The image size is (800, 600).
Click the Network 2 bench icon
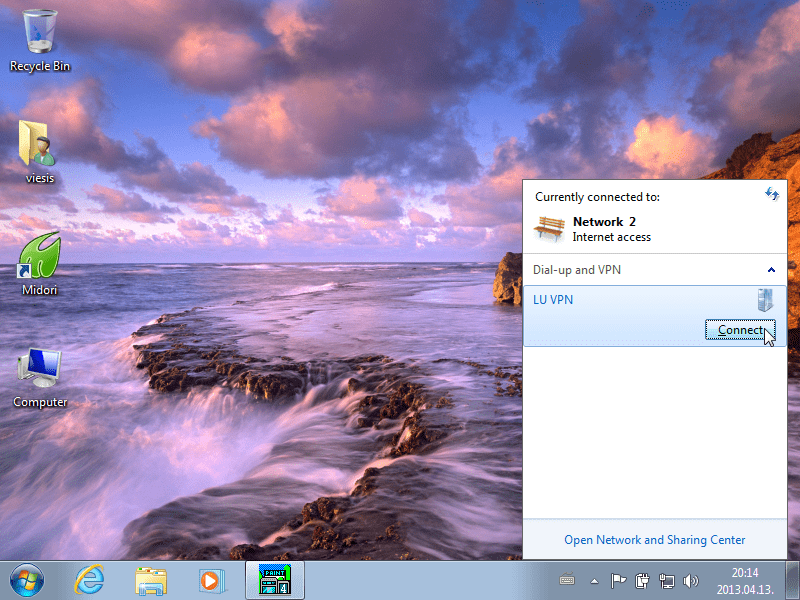[x=549, y=228]
